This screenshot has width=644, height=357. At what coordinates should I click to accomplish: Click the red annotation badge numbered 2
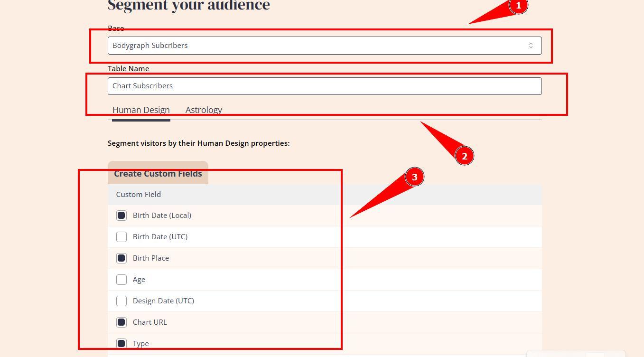pyautogui.click(x=464, y=156)
